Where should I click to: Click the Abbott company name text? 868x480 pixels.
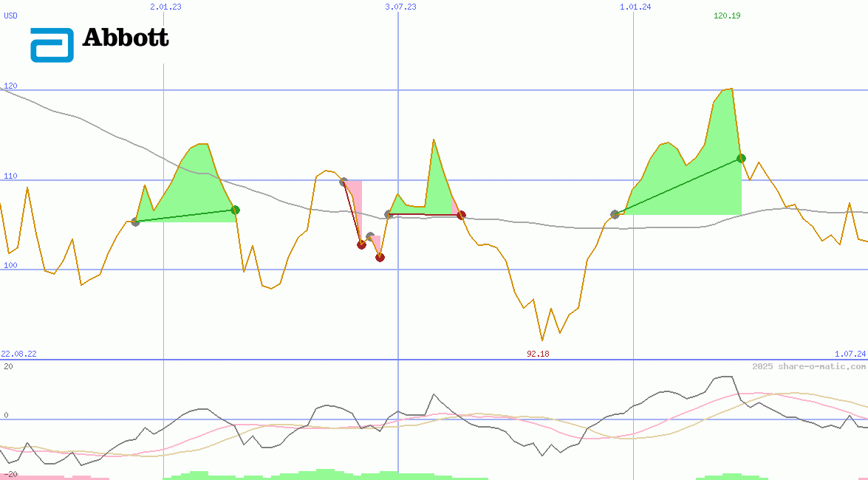click(126, 38)
